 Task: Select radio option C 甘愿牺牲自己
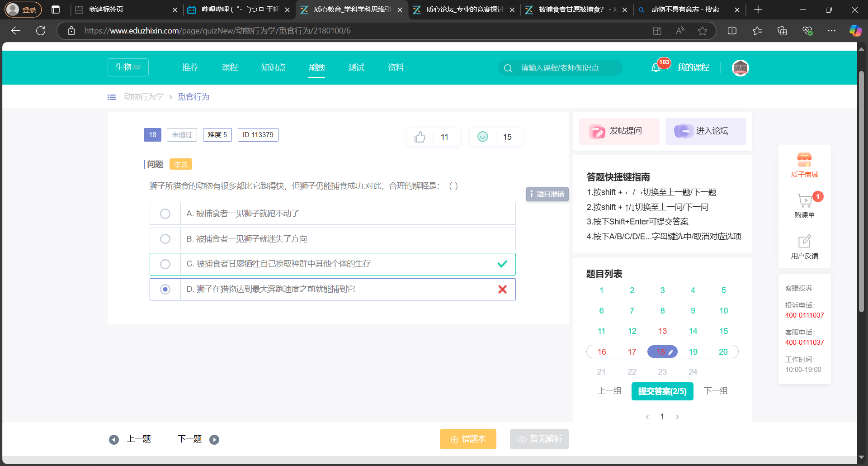click(165, 264)
